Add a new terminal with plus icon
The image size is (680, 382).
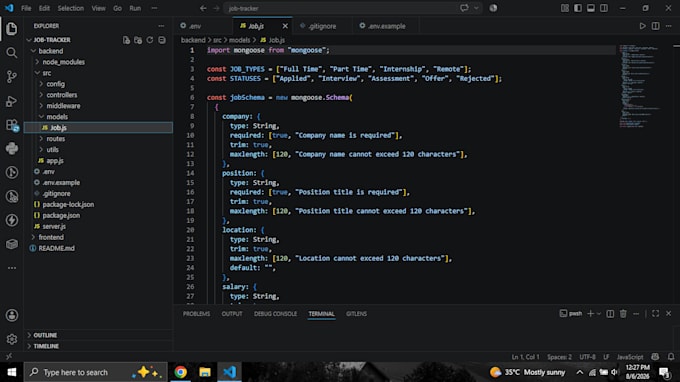click(590, 313)
